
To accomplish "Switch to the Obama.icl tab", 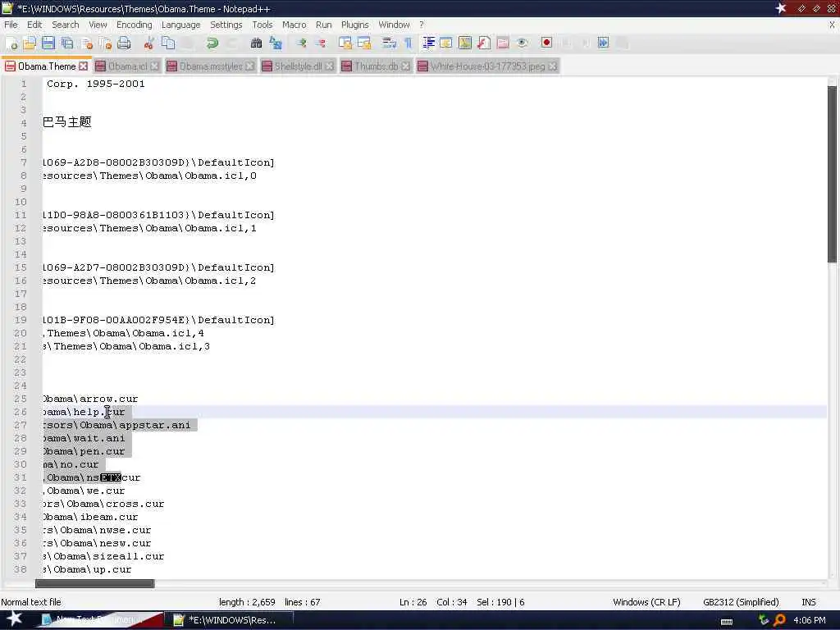I will tap(127, 66).
